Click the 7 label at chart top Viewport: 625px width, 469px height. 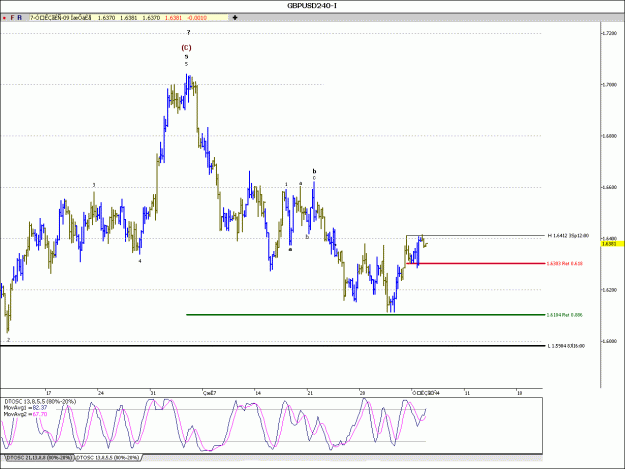pyautogui.click(x=189, y=33)
